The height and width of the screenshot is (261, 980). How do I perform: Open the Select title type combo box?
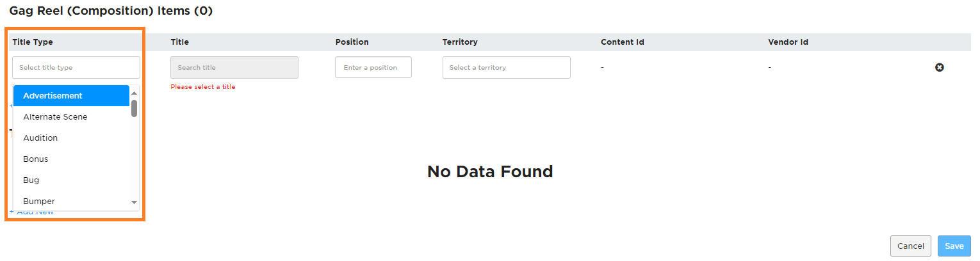76,67
